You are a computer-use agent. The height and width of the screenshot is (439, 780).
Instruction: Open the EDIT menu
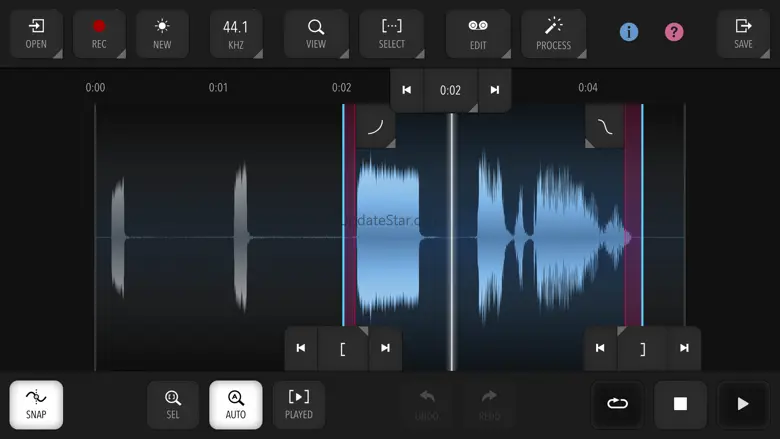coord(478,34)
